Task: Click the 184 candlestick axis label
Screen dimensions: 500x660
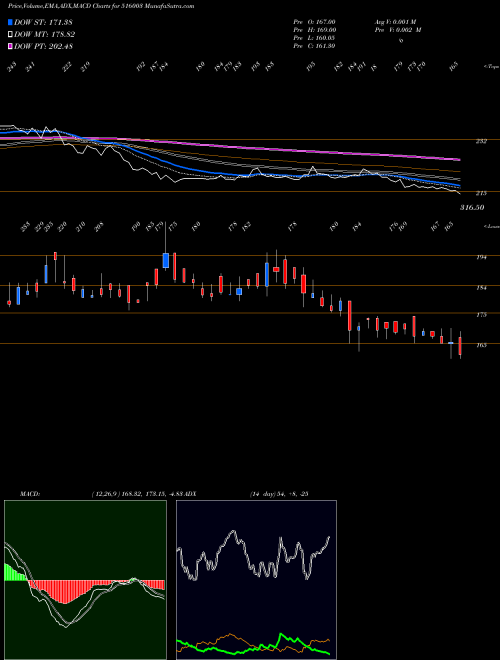Action: tap(484, 288)
